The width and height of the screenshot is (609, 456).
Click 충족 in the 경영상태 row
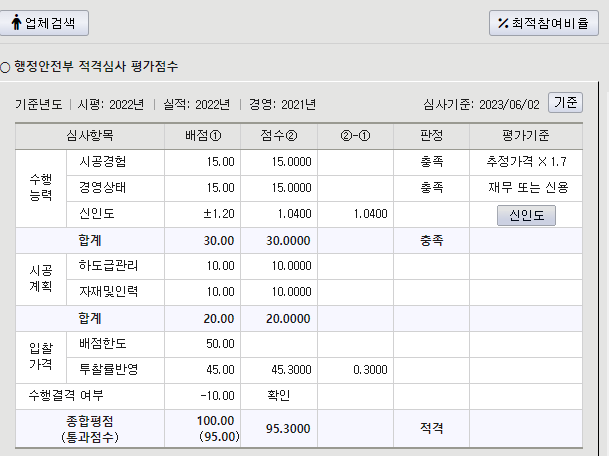click(x=431, y=188)
